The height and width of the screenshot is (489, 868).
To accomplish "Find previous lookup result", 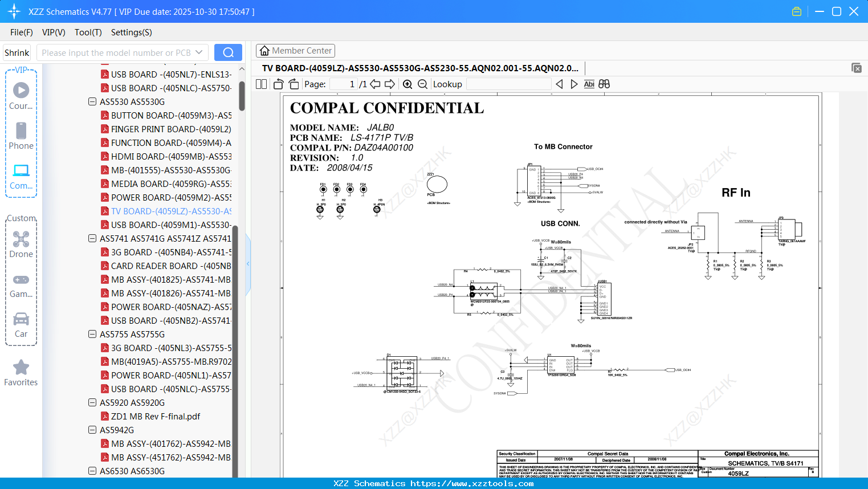I will coord(559,84).
